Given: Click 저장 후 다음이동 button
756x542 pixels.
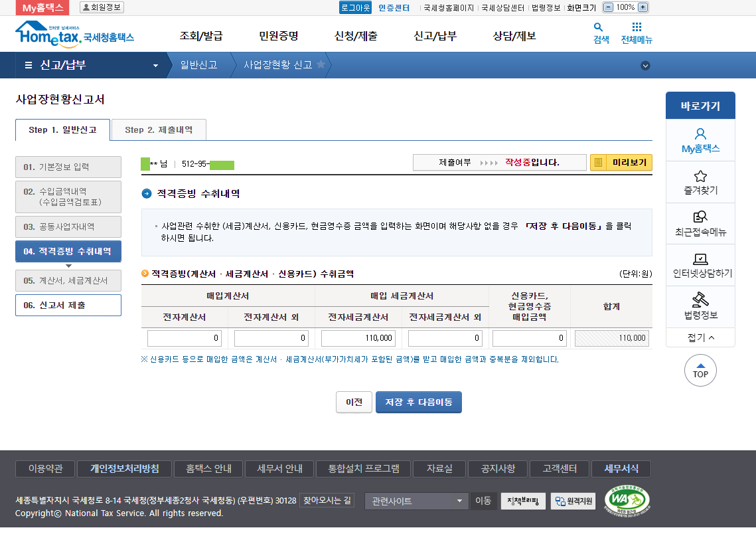Looking at the screenshot, I should coord(419,402).
